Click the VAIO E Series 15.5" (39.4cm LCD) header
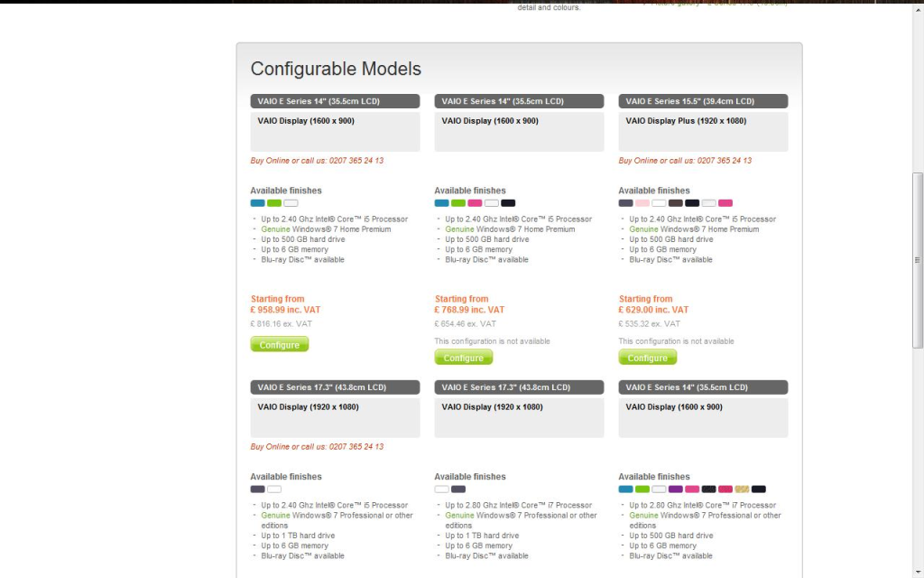The image size is (924, 578). tap(703, 101)
